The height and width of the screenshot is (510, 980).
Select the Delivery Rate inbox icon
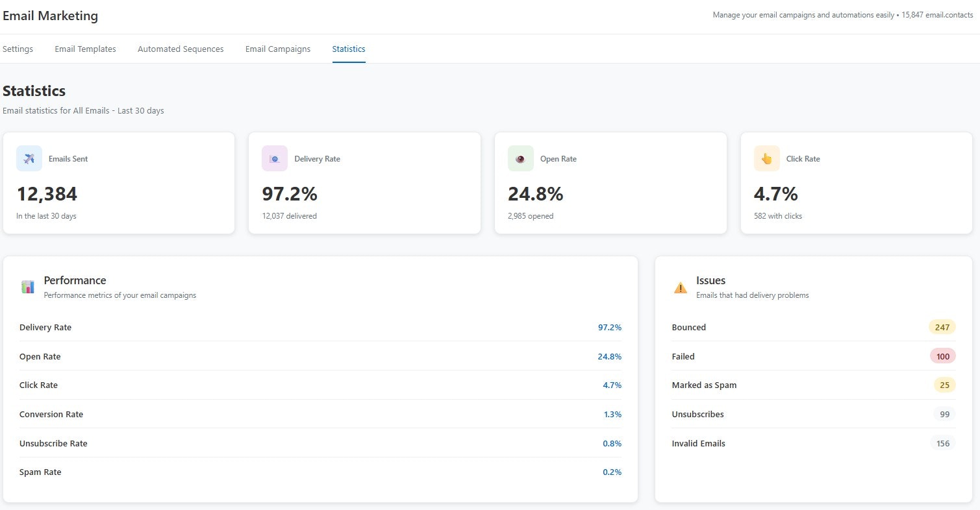[274, 158]
